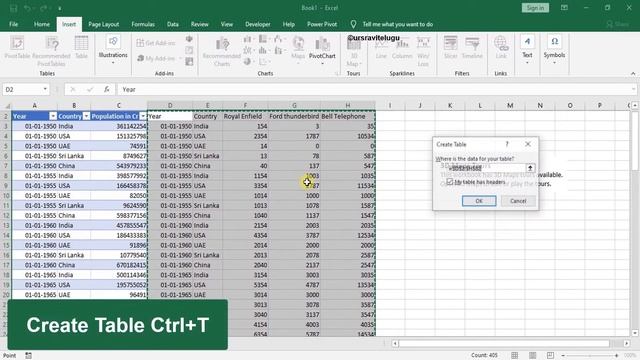Click the macro record icon in status bar
640x360 pixels.
point(28,356)
